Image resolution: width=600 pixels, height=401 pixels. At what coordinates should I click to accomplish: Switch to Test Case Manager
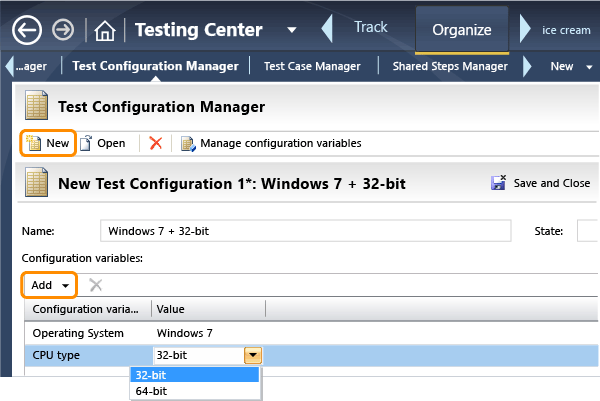point(312,66)
